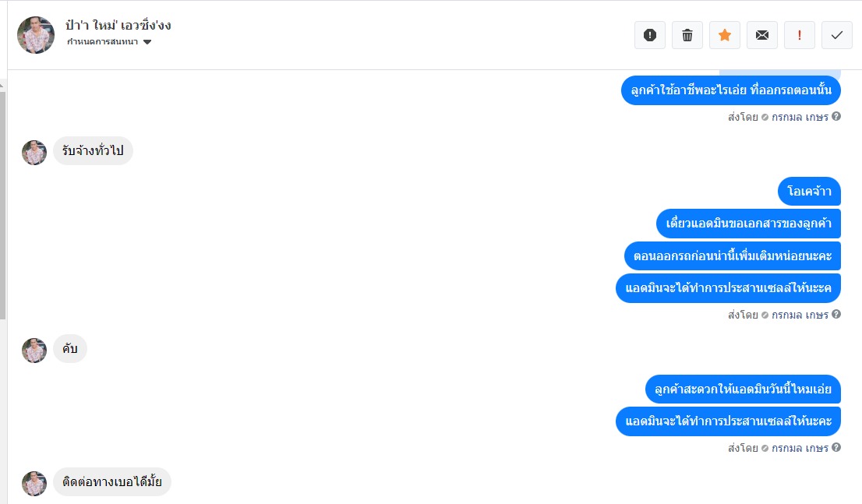Open contact name ป๋า'า ใหม่' เอวซิ่ง'งง
862x504 pixels.
118,25
